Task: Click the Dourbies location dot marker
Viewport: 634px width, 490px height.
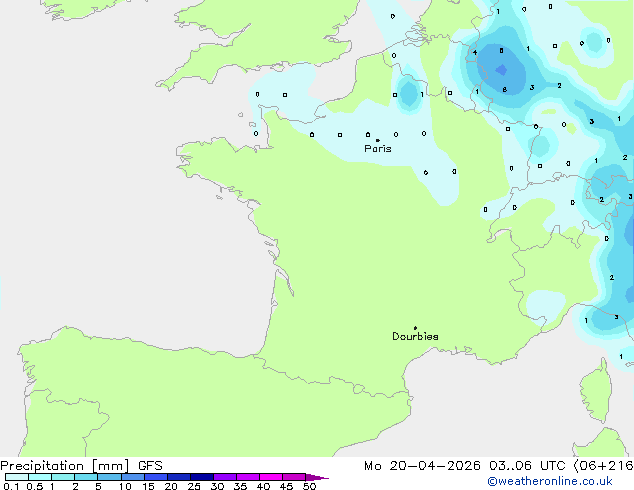Action: pyautogui.click(x=415, y=328)
